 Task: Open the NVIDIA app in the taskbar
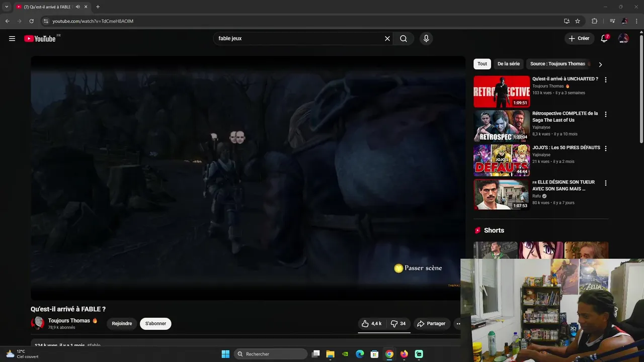tap(345, 354)
